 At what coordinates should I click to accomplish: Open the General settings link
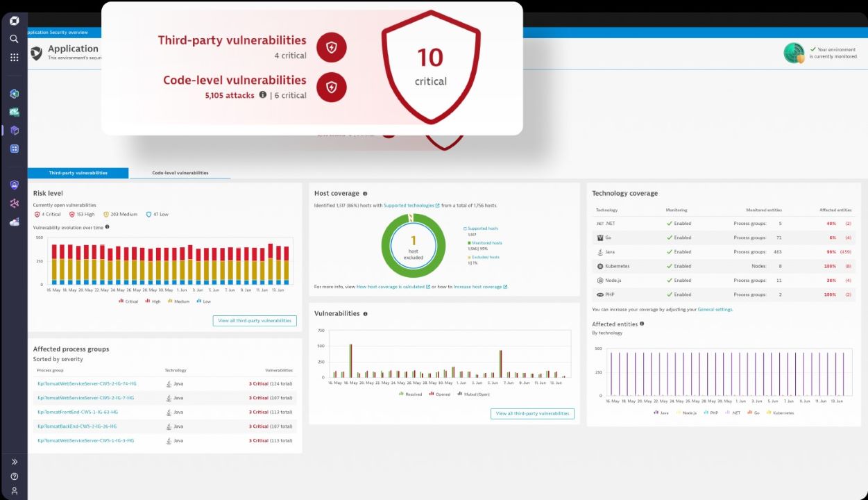coord(715,309)
